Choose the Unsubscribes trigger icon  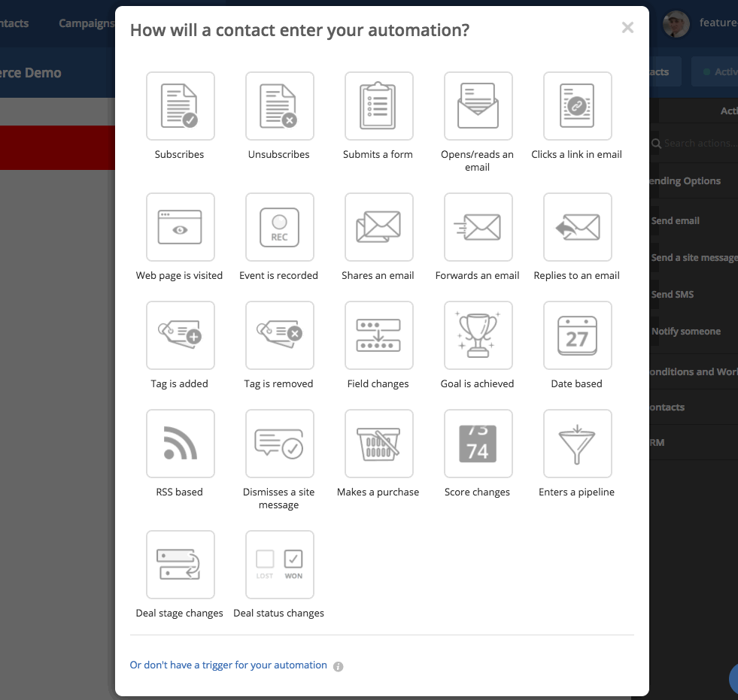[279, 106]
